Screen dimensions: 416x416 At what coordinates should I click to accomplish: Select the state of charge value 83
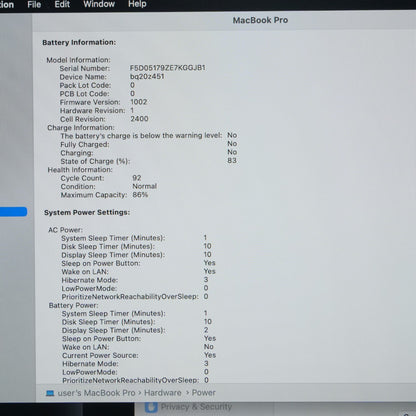click(232, 160)
